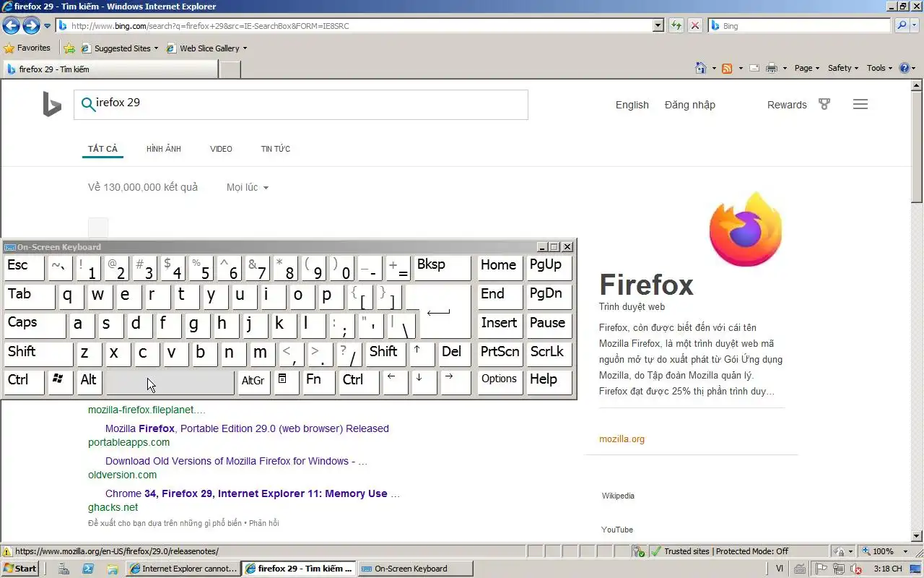Image resolution: width=924 pixels, height=578 pixels.
Task: Go back with the browser Back arrow
Action: [11, 26]
